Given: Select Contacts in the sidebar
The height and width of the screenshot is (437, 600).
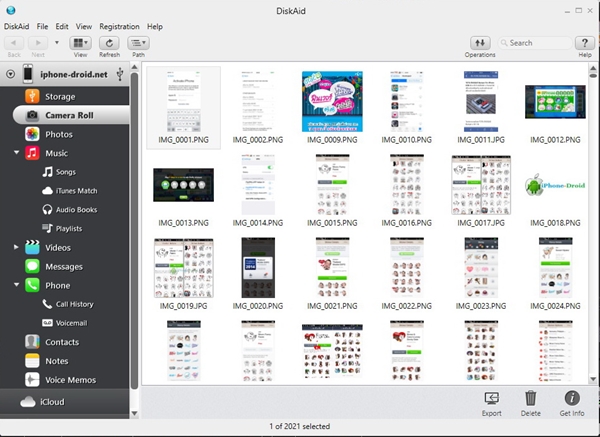Looking at the screenshot, I should [x=61, y=342].
